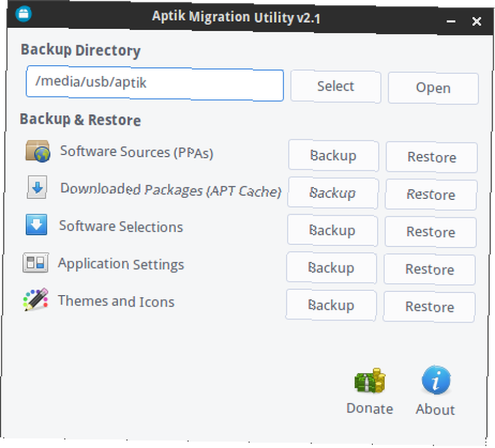Focus the backup directory path field
This screenshot has height=448, width=495.
(154, 84)
